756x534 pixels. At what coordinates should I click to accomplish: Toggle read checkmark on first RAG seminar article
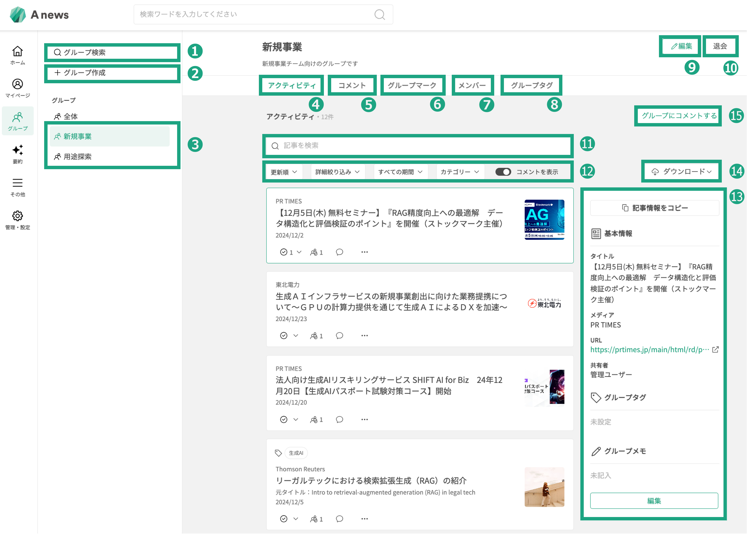(x=283, y=252)
